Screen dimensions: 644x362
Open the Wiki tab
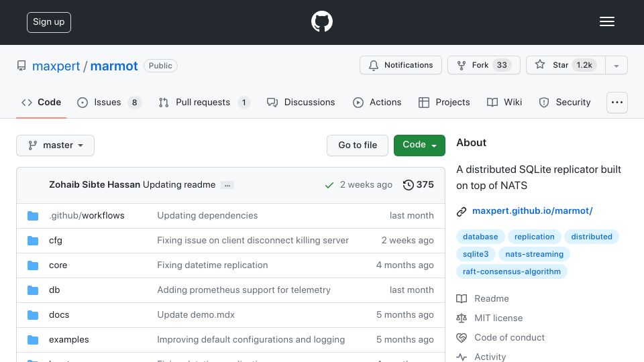[504, 102]
